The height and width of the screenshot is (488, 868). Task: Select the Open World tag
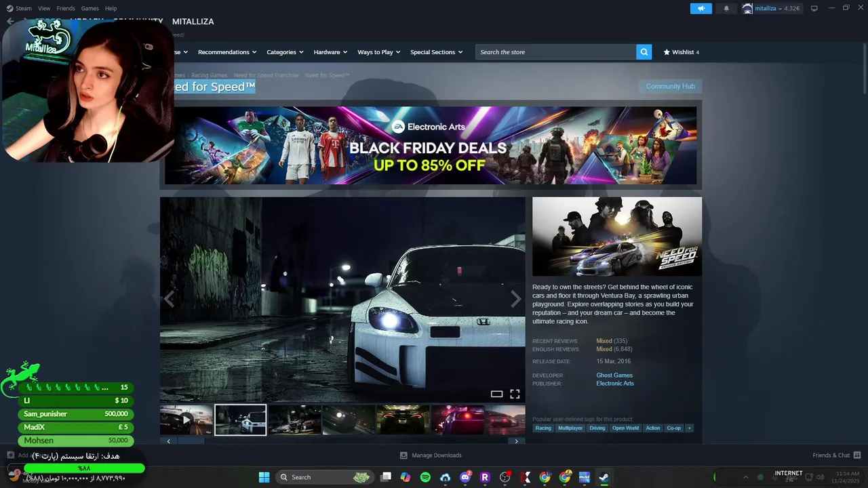click(x=625, y=428)
